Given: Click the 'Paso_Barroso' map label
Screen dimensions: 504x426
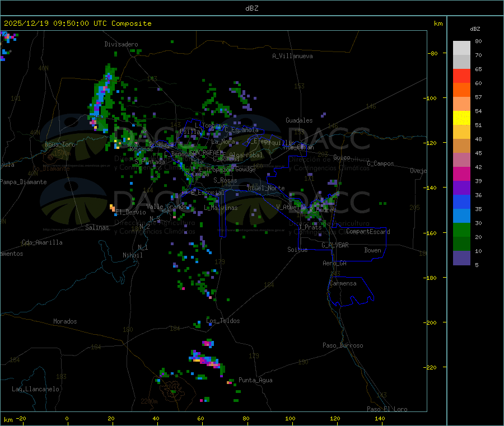Looking at the screenshot, I should 343,345.
